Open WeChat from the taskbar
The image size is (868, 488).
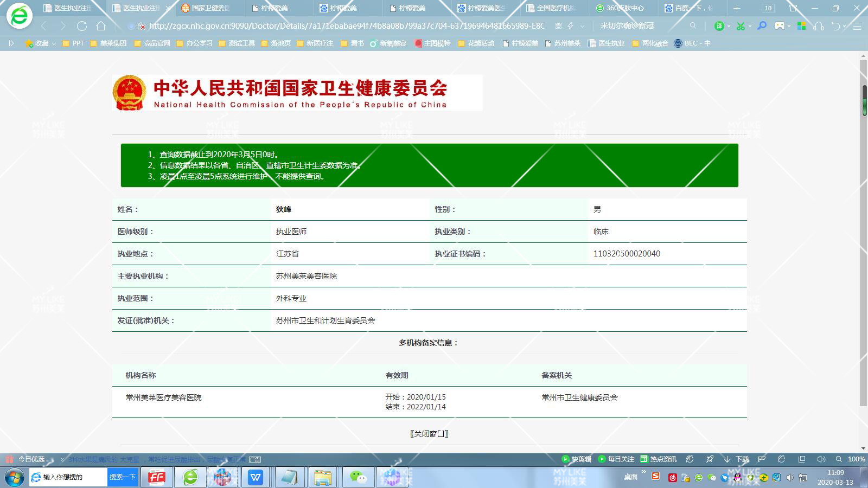click(358, 477)
